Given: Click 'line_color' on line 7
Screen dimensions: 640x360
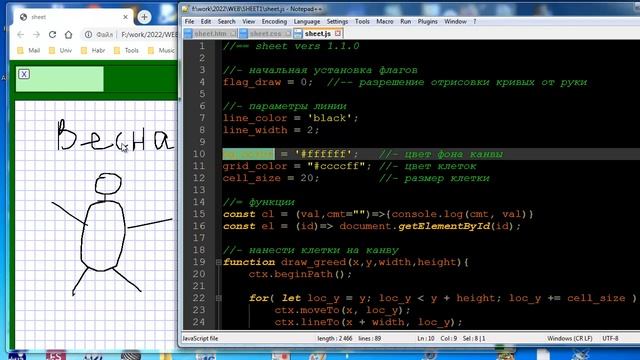Looking at the screenshot, I should click(255, 118).
